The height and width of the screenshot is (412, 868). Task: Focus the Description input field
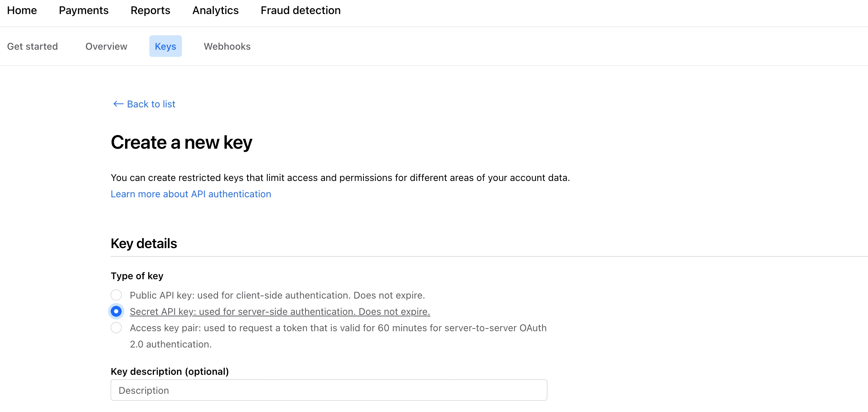[329, 390]
